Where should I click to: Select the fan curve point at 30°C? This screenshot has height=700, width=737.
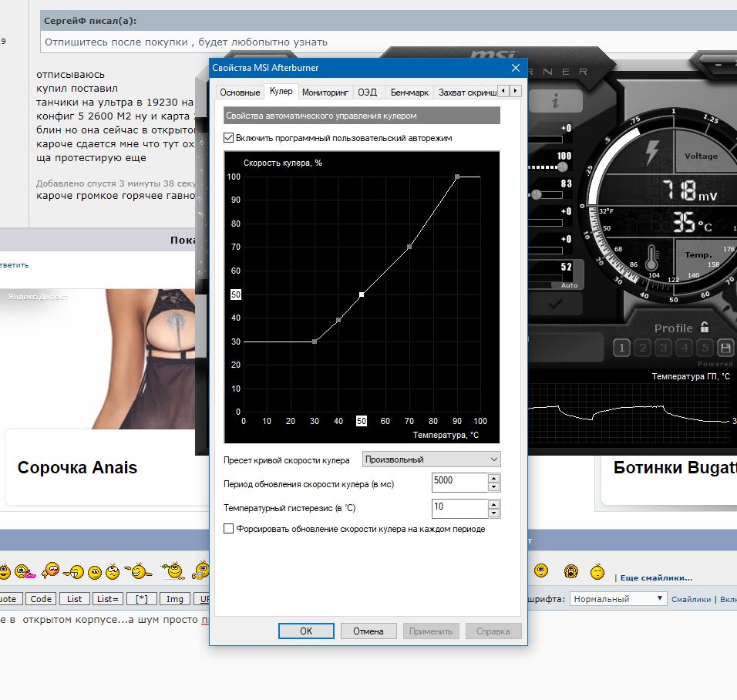click(315, 342)
